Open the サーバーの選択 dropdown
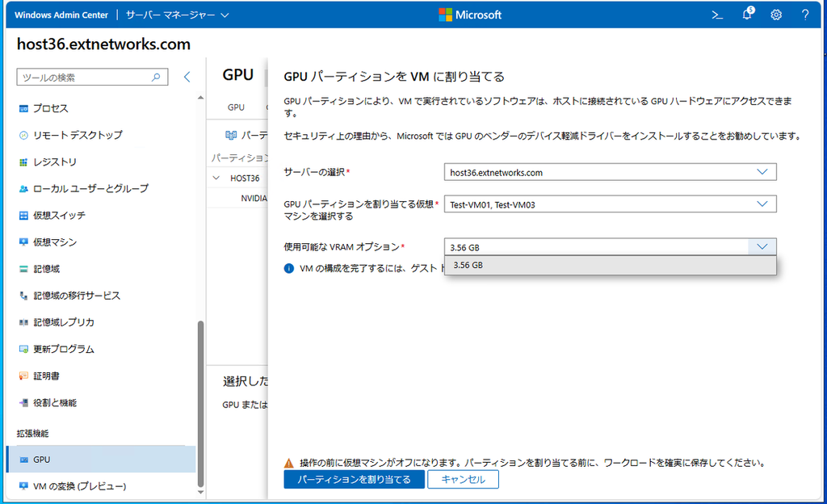Viewport: 827px width, 504px height. point(610,172)
